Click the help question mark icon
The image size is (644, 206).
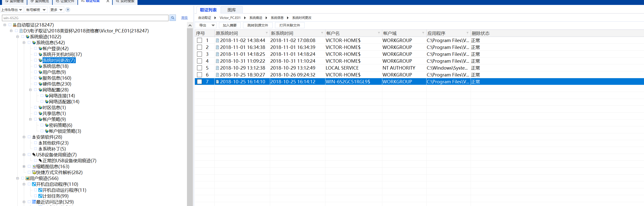click(68, 10)
